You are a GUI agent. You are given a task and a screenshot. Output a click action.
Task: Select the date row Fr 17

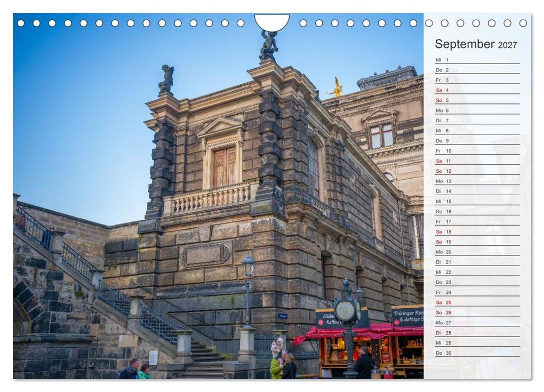point(477,221)
